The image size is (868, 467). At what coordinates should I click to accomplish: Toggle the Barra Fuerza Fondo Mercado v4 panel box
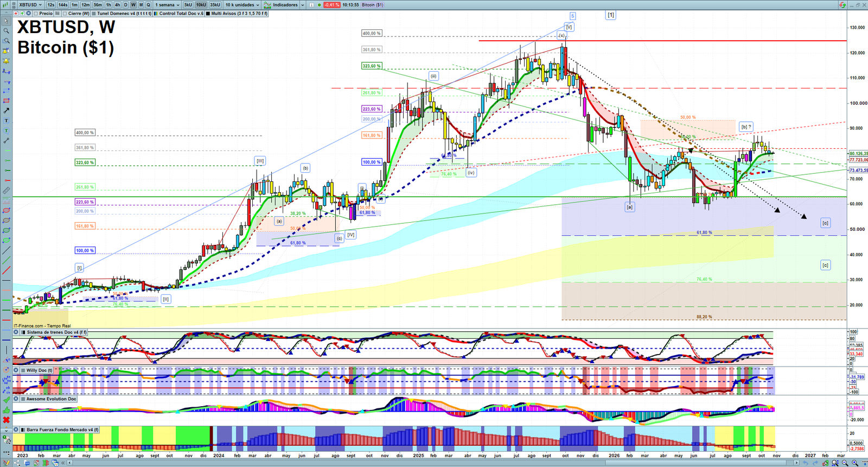(23, 430)
